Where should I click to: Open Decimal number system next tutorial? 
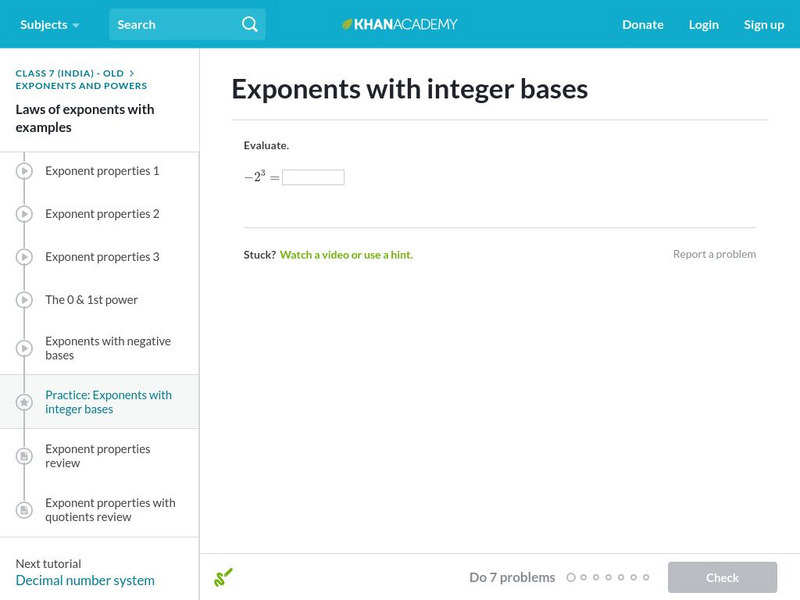click(x=85, y=580)
